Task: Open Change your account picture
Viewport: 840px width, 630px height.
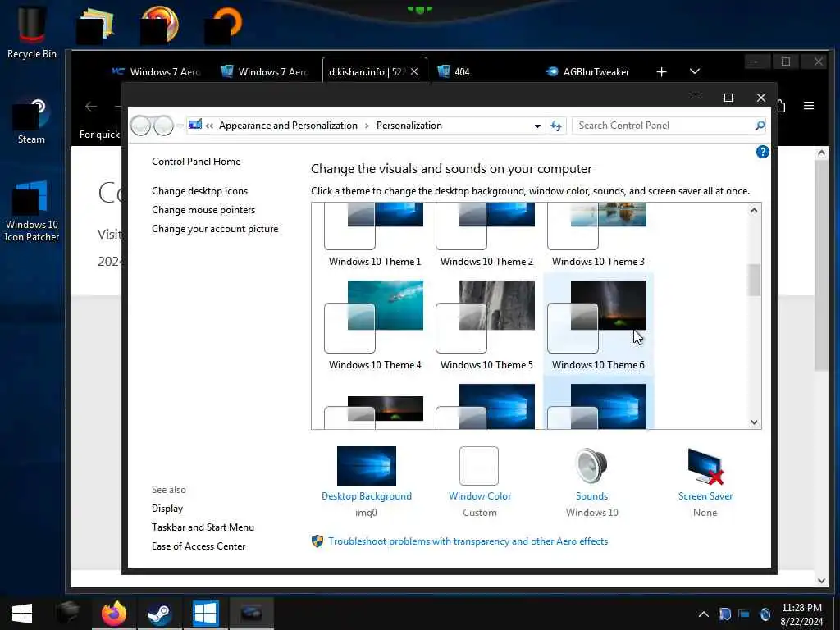Action: (215, 229)
